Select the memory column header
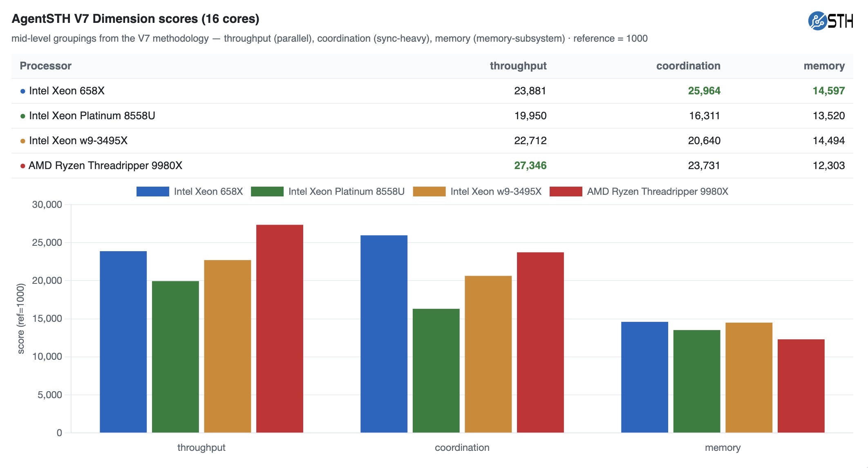This screenshot has height=468, width=868. tap(824, 66)
